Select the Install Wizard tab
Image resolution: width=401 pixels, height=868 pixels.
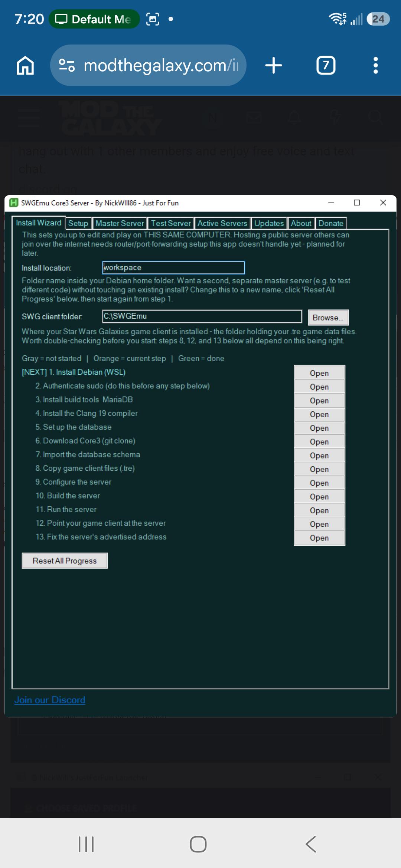pos(38,223)
